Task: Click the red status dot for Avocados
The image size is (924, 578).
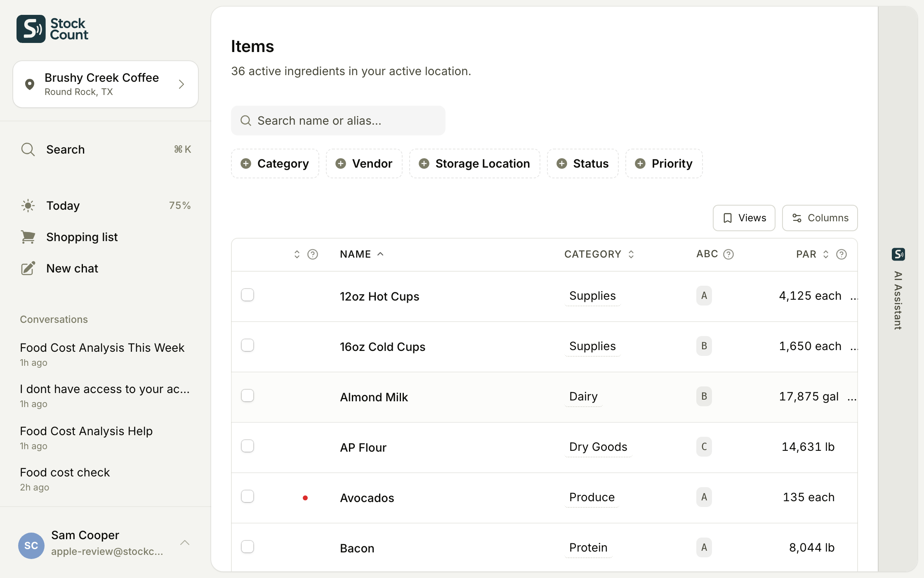Action: 305,498
